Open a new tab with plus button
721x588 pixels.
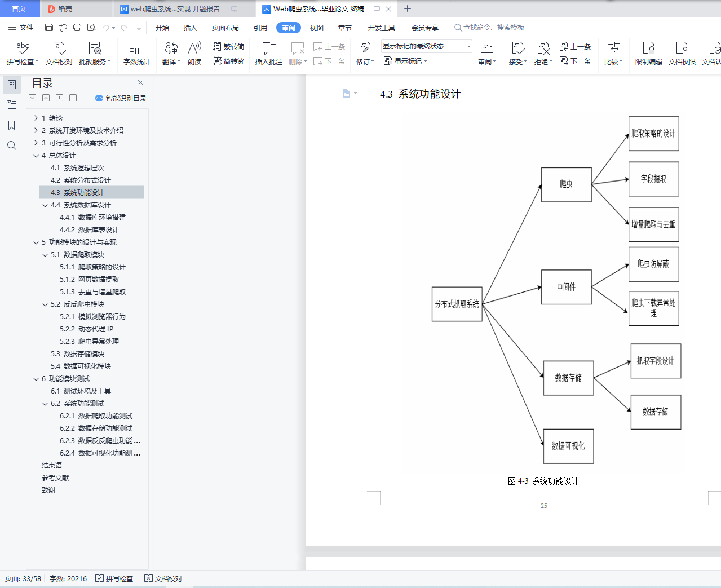tap(408, 9)
